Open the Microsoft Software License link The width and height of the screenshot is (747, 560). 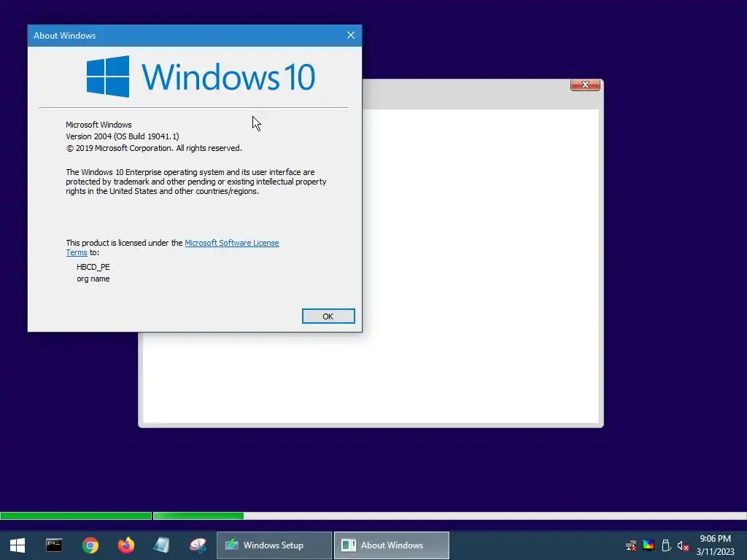231,243
